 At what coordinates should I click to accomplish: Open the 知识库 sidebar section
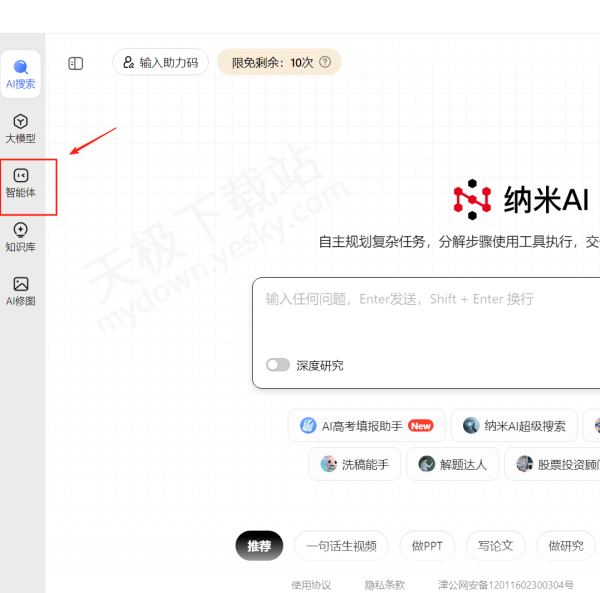(21, 237)
